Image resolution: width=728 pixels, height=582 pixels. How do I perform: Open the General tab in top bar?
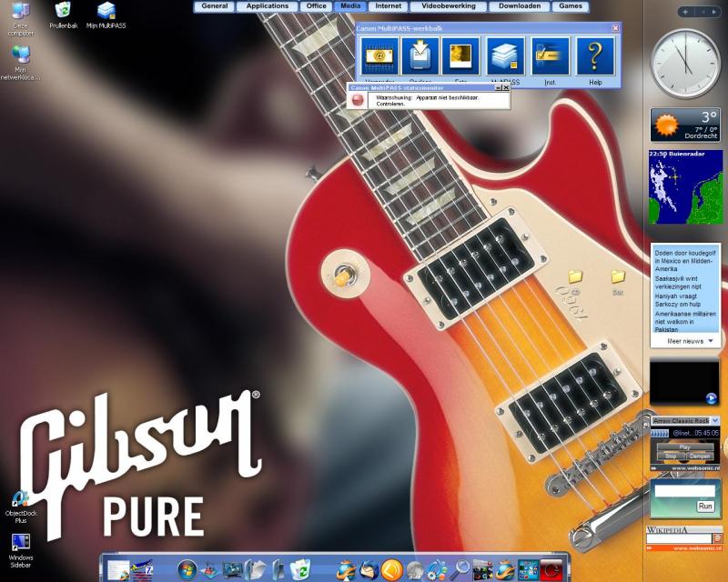pos(215,6)
